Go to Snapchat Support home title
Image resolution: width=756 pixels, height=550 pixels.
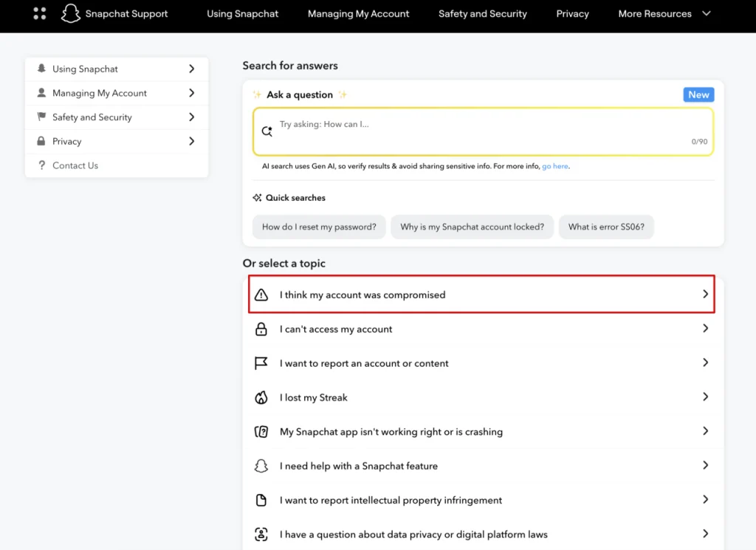pyautogui.click(x=126, y=14)
